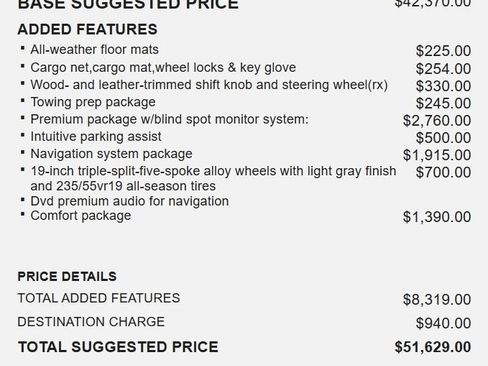Click the PRICE DETAILS heading
Viewport: 488px width, 366px height.
[67, 277]
